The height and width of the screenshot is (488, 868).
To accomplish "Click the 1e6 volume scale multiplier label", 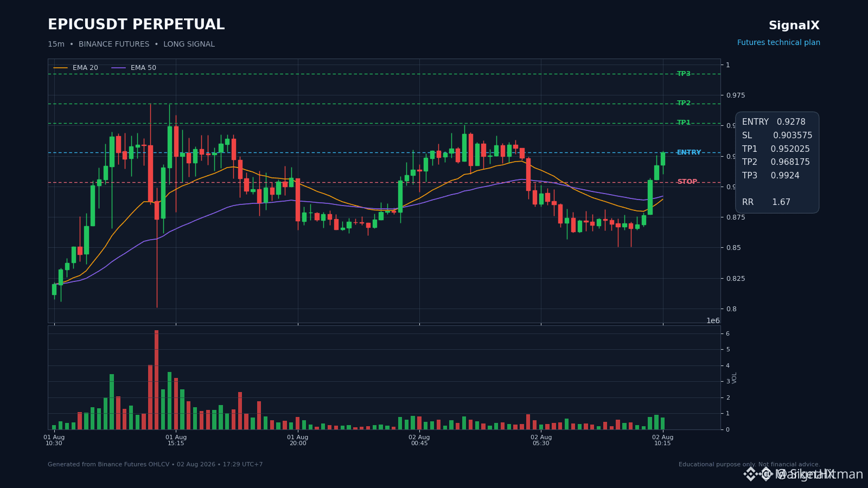I will coord(713,320).
